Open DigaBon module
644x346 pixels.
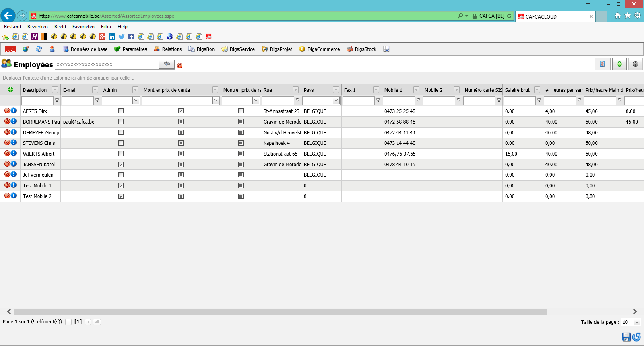(202, 49)
